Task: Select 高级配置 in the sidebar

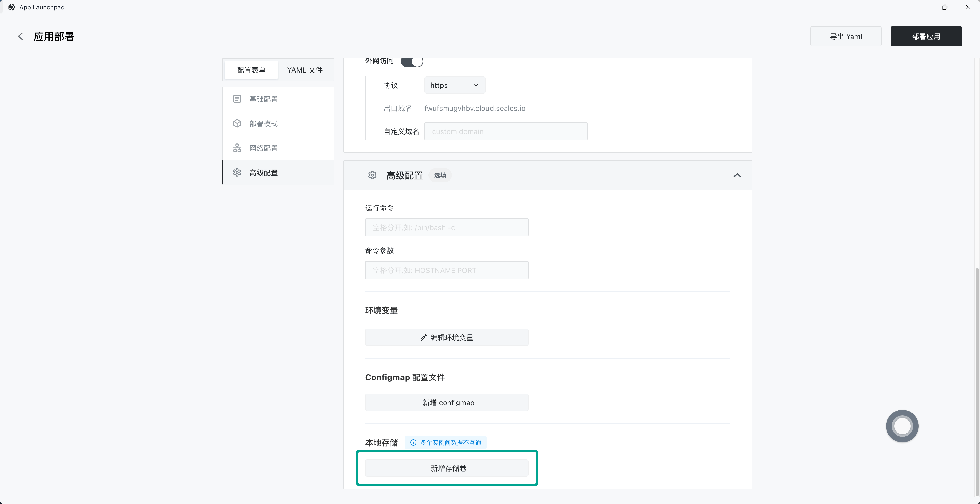Action: pos(278,172)
